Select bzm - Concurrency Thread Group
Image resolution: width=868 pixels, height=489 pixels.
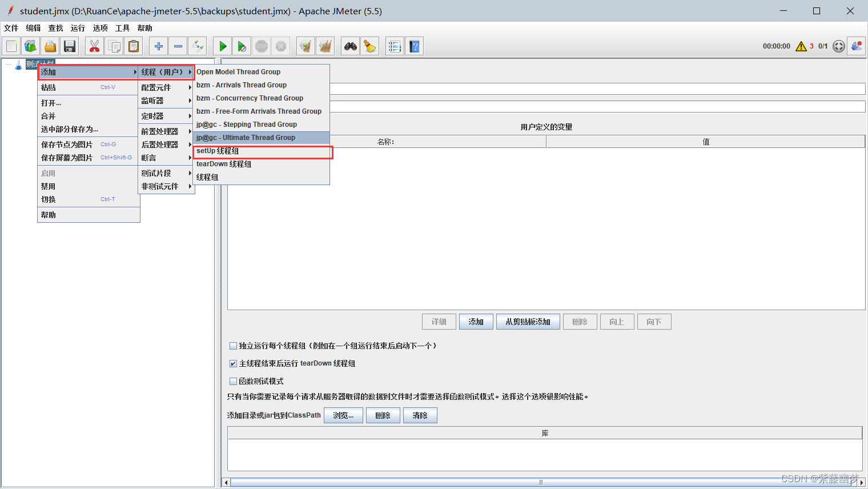[262, 98]
